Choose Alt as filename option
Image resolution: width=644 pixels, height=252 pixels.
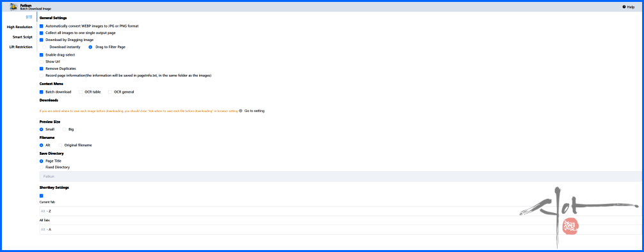coord(41,145)
